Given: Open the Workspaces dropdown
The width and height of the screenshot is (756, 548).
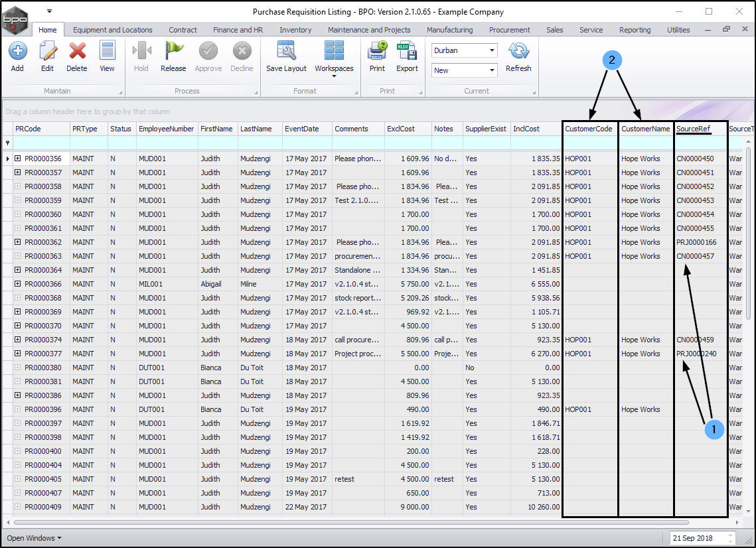Looking at the screenshot, I should [x=334, y=56].
